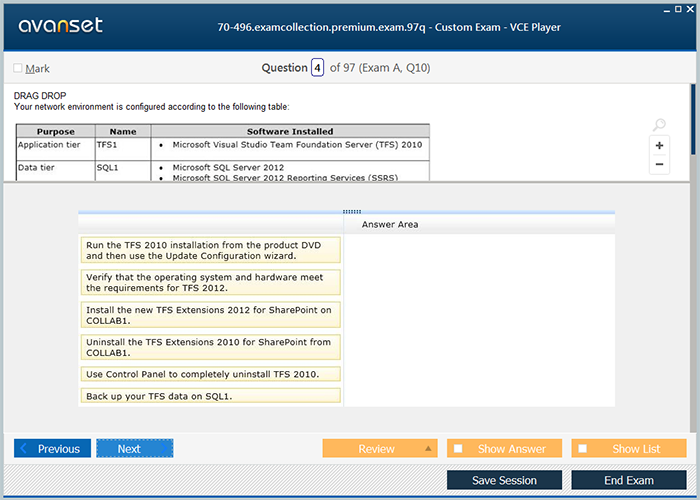Close the VCE Player window
Screen dimensions: 700x500
691,7
